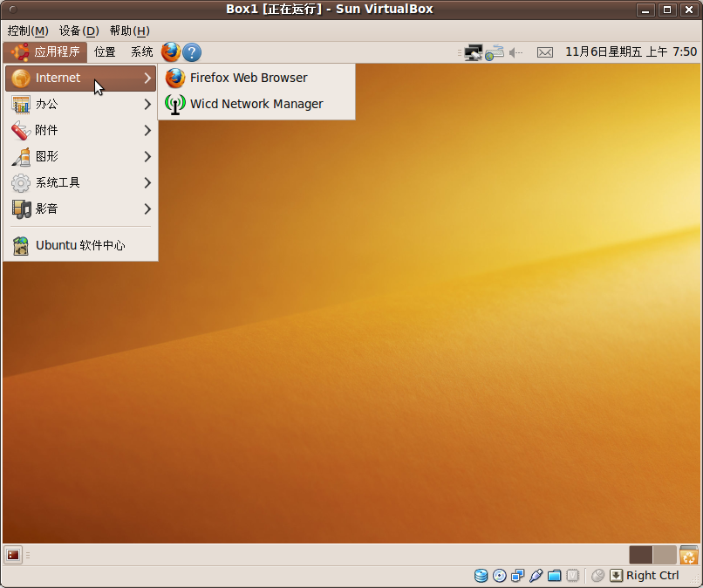Expand the 系统工具 System Tools submenu
This screenshot has height=588, width=703.
(81, 182)
